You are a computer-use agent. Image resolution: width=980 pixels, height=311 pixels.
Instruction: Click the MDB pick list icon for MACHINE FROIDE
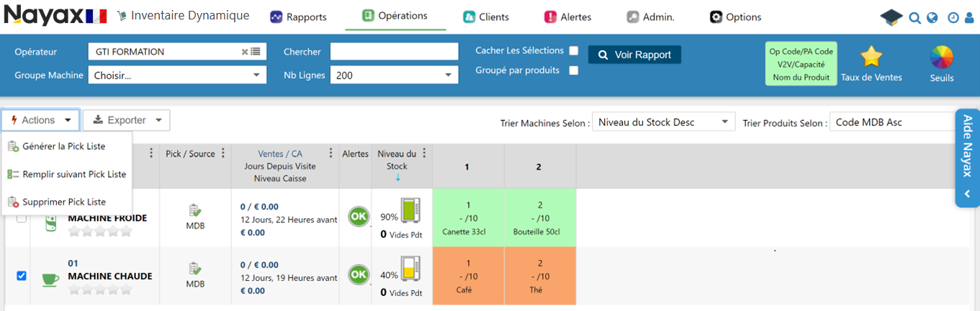[x=195, y=211]
